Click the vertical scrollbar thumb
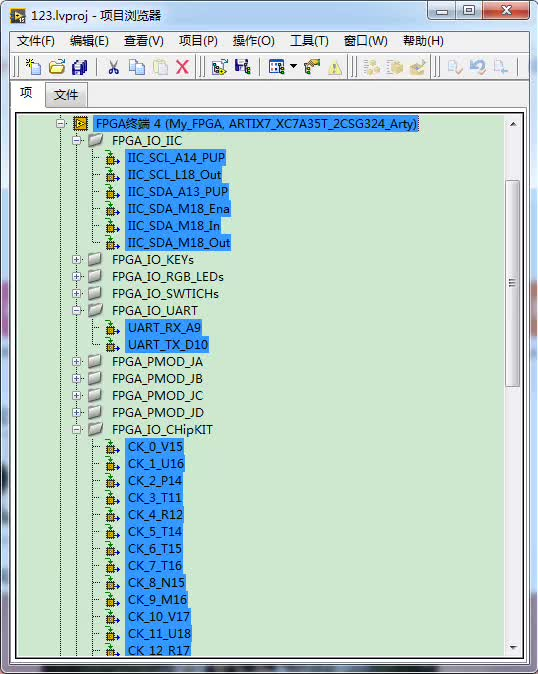 pyautogui.click(x=512, y=283)
